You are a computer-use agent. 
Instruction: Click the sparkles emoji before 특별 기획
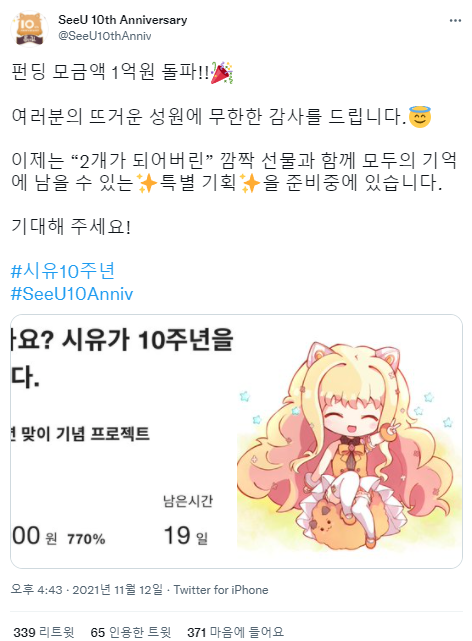[147, 183]
